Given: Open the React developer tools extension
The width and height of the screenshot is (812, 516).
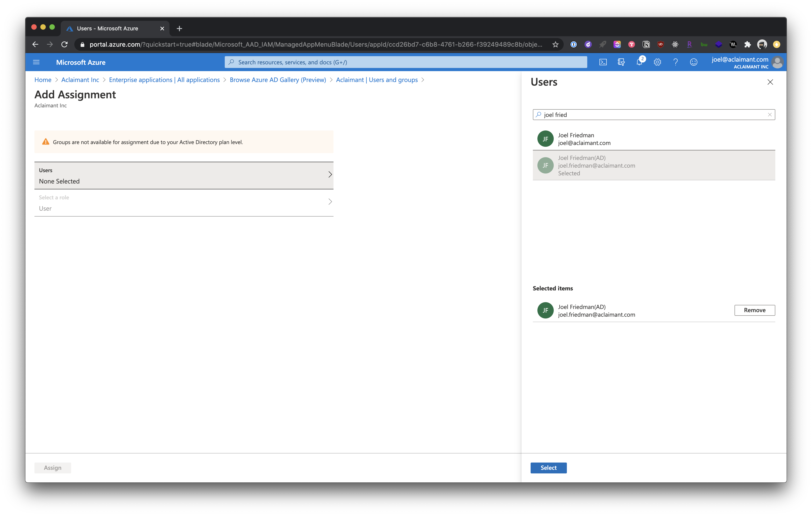Looking at the screenshot, I should (675, 44).
